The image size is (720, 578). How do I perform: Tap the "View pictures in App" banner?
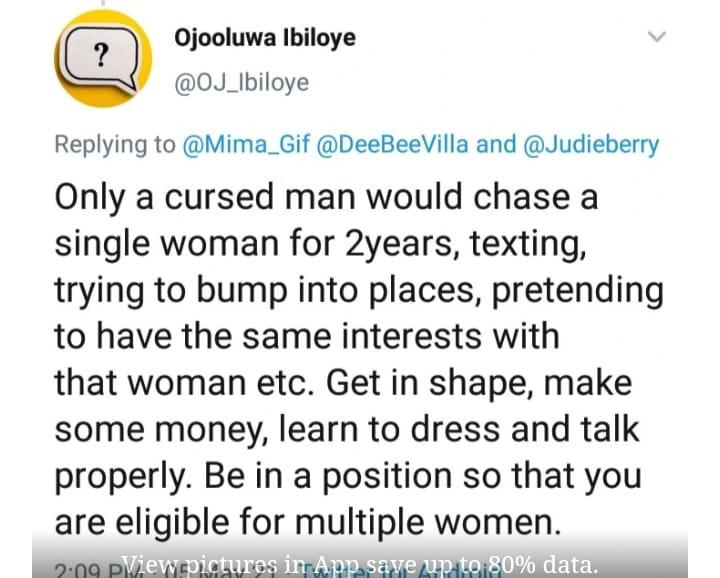pyautogui.click(x=360, y=563)
